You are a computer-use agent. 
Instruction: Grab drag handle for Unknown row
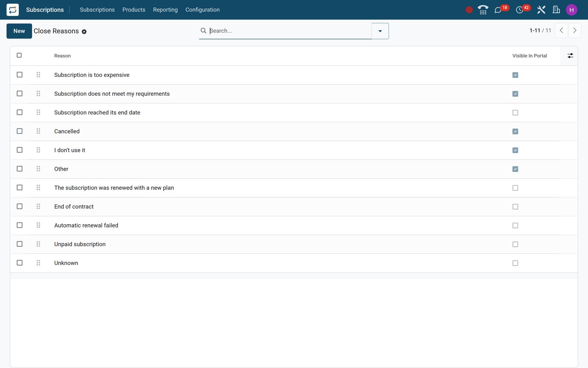pos(38,263)
